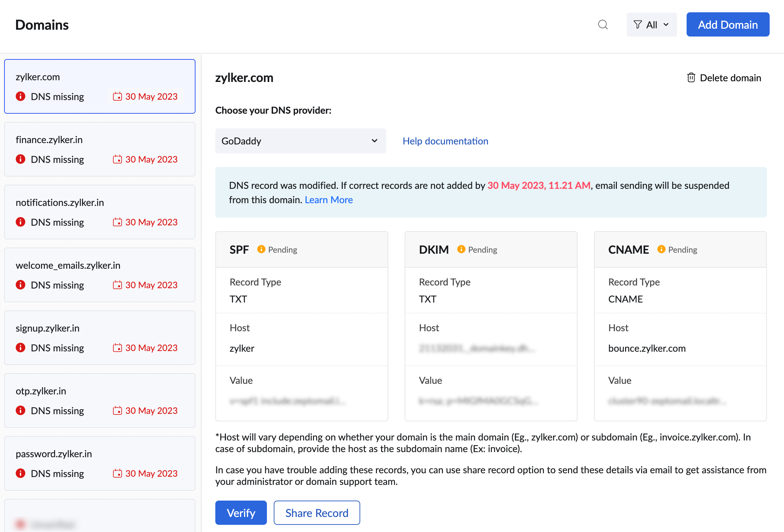
Task: Click zylker.com red DNS missing icon
Action: click(21, 96)
